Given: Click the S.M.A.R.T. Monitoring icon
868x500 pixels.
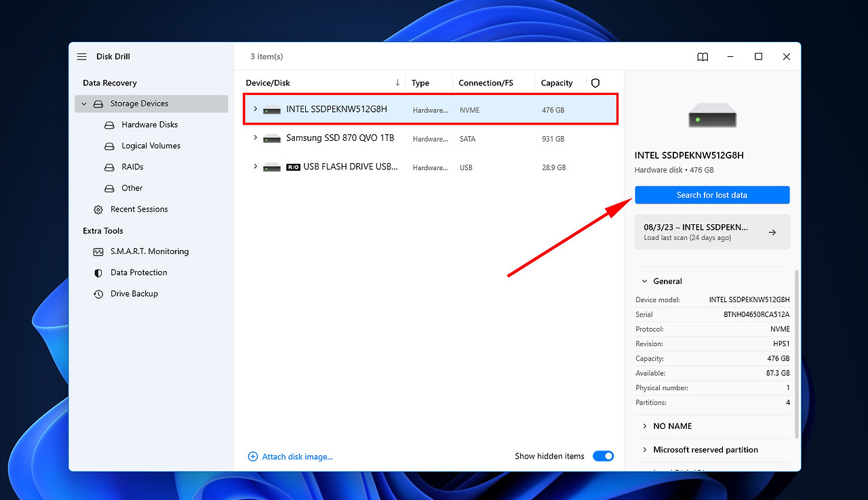Looking at the screenshot, I should tap(98, 251).
